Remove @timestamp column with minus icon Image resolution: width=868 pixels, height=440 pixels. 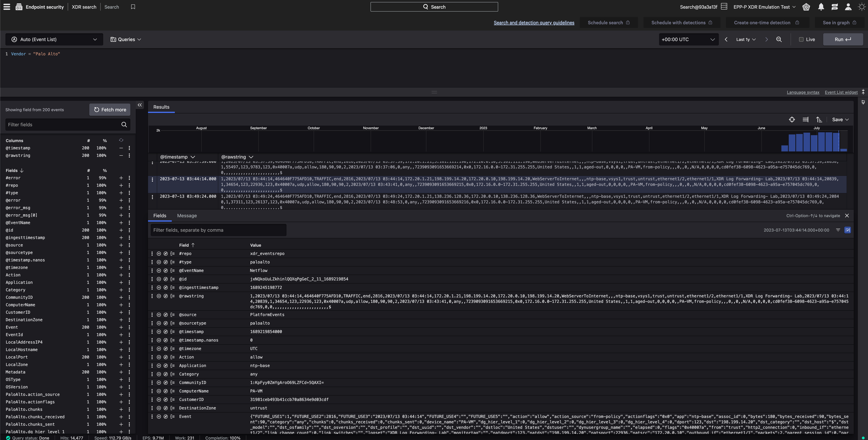tap(121, 148)
